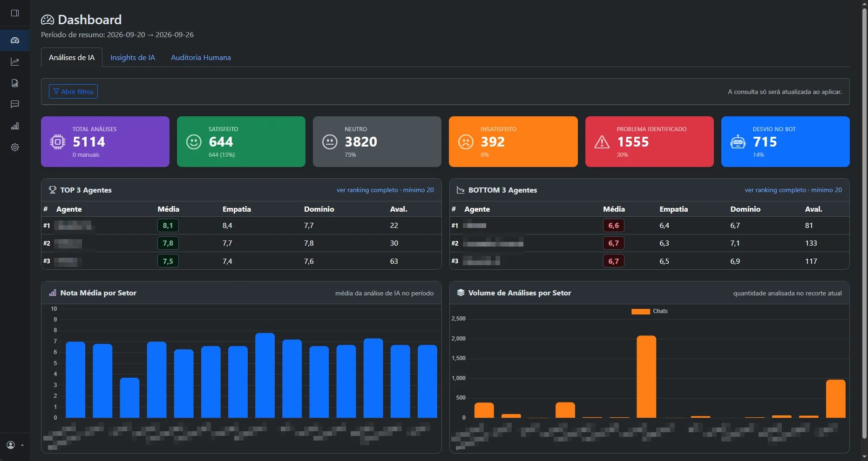The height and width of the screenshot is (461, 868).
Task: Switch to the Insights de IA tab
Action: pyautogui.click(x=133, y=57)
